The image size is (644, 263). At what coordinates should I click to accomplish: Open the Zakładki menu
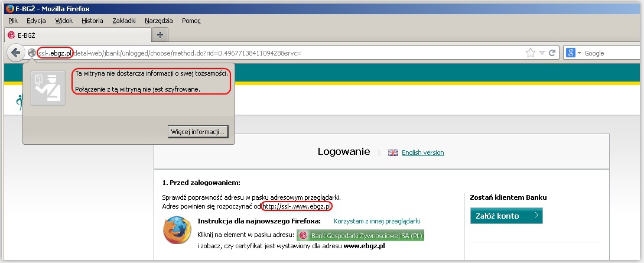click(x=124, y=21)
